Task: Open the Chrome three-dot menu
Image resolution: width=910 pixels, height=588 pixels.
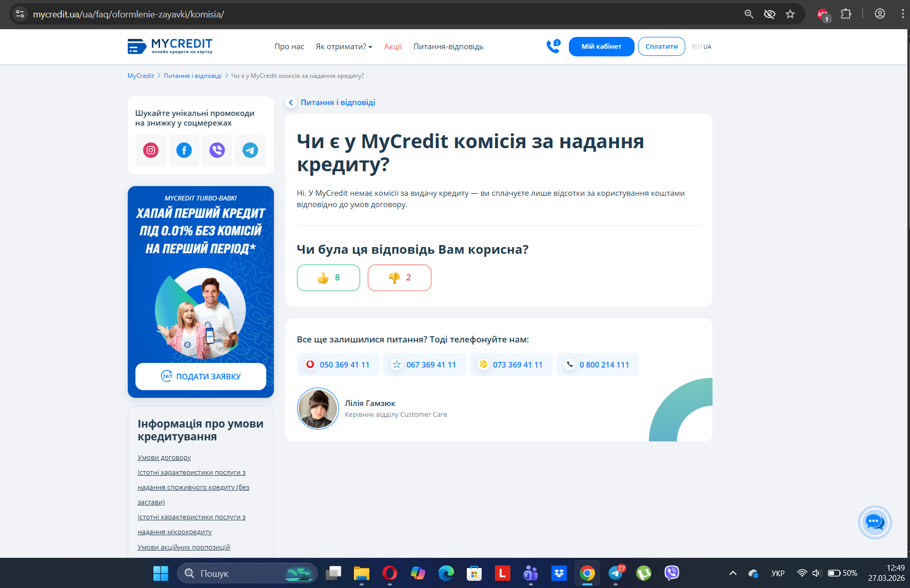Action: (903, 14)
